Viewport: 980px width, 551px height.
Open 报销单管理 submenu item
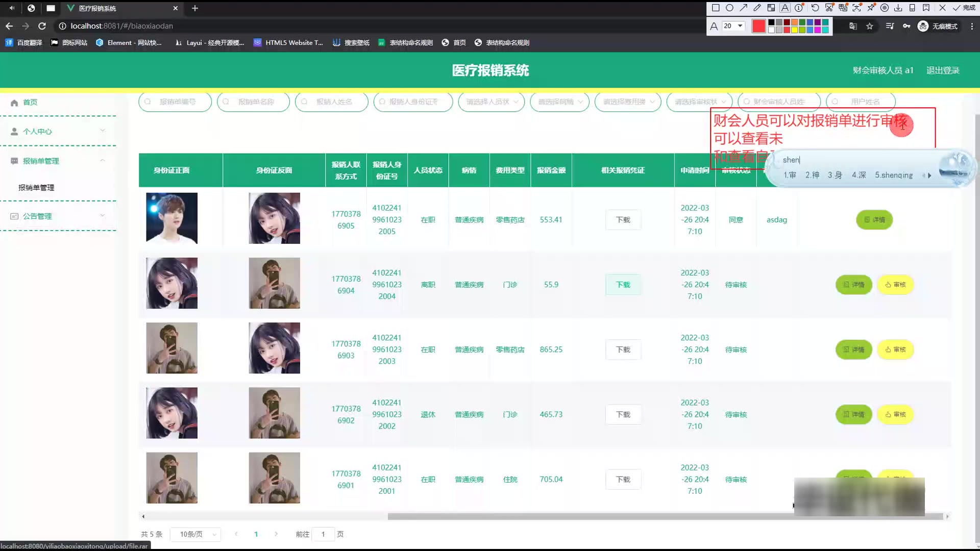pyautogui.click(x=36, y=187)
